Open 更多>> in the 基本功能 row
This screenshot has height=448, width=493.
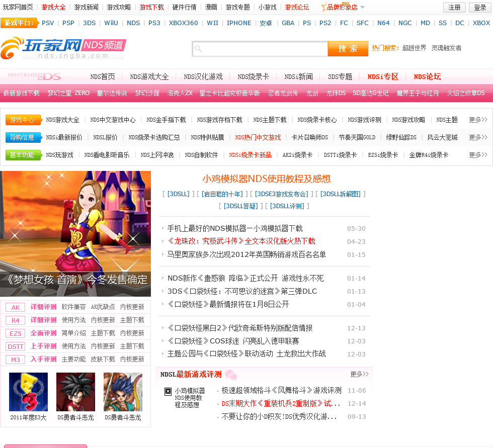click(478, 155)
